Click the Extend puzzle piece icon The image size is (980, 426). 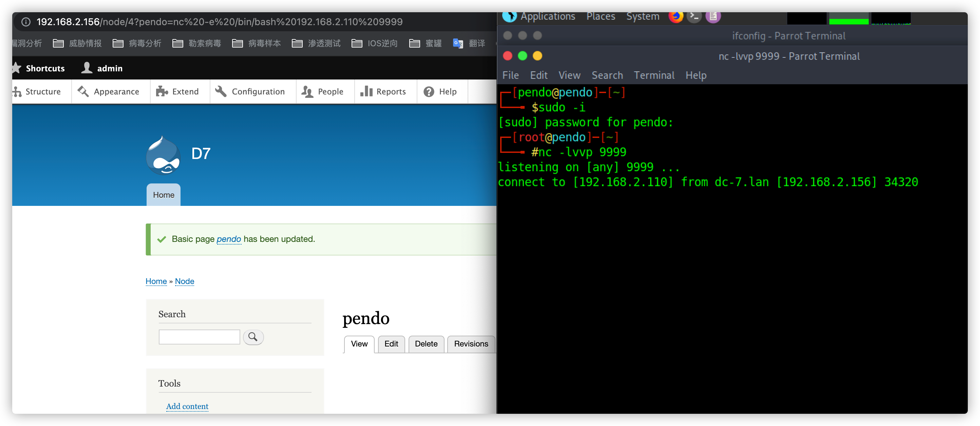(x=162, y=91)
